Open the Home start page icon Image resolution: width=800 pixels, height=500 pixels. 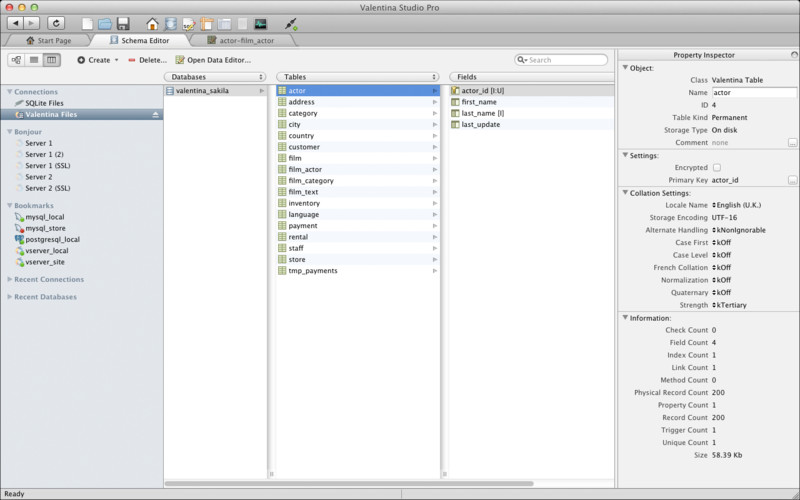tap(152, 23)
